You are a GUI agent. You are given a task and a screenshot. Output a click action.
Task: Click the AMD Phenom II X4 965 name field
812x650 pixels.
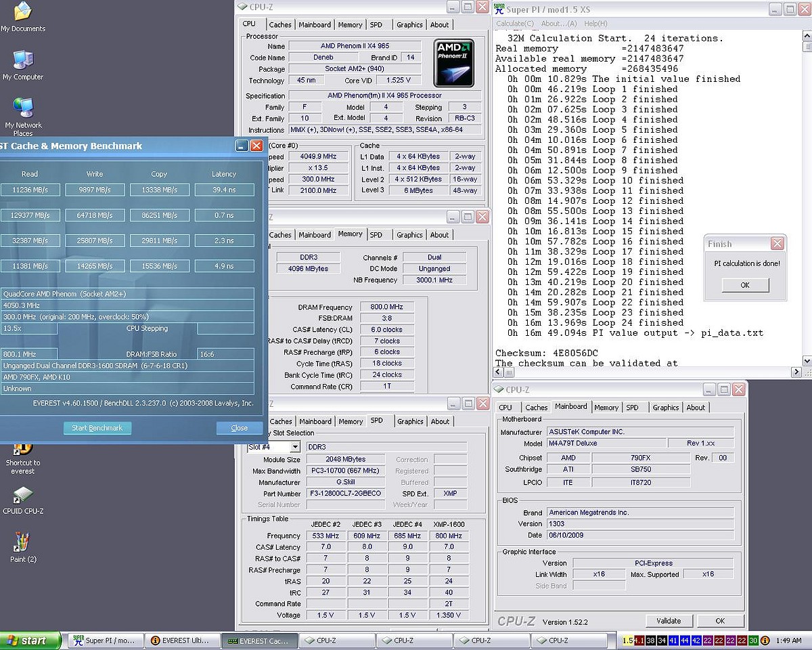(x=355, y=46)
